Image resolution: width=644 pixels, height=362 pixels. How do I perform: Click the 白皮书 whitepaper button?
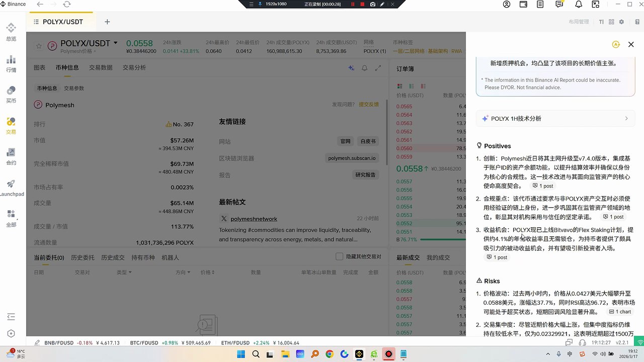pos(368,141)
